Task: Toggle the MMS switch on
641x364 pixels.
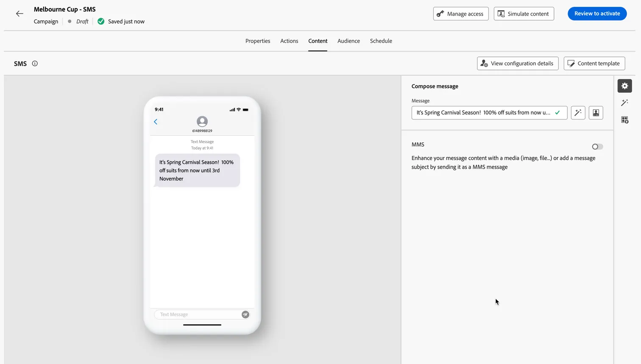Action: [x=597, y=147]
